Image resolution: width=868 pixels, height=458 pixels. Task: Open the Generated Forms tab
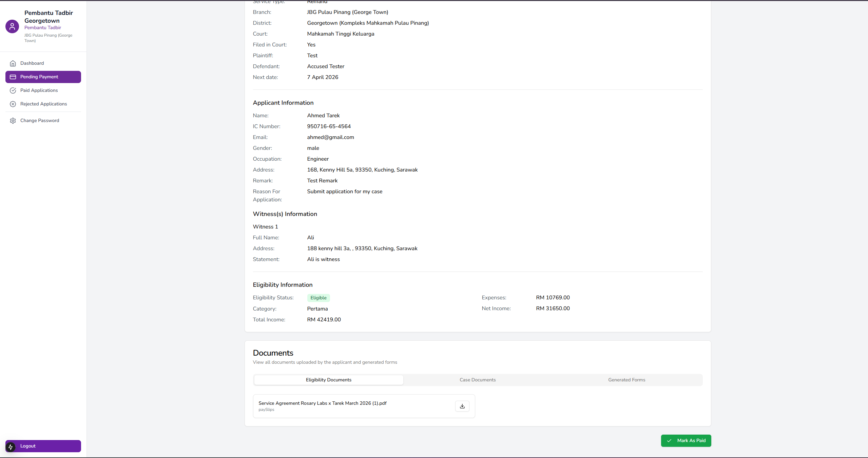pos(626,380)
